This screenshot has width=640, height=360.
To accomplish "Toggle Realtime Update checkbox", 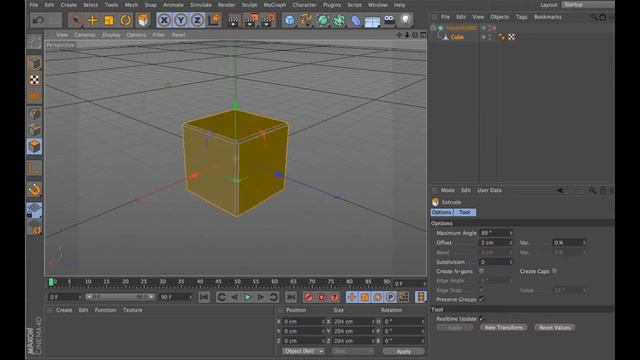I will 482,318.
